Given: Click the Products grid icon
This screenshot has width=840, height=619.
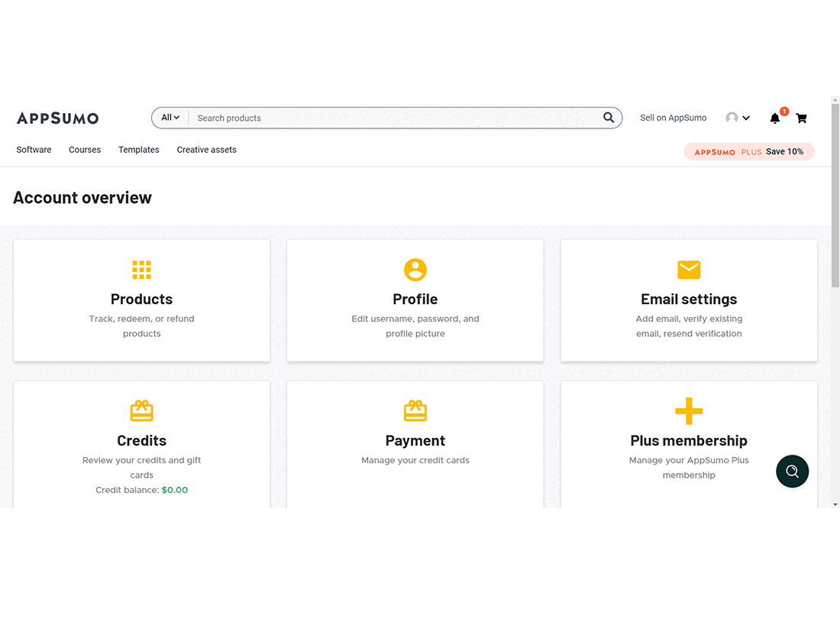Looking at the screenshot, I should point(142,270).
